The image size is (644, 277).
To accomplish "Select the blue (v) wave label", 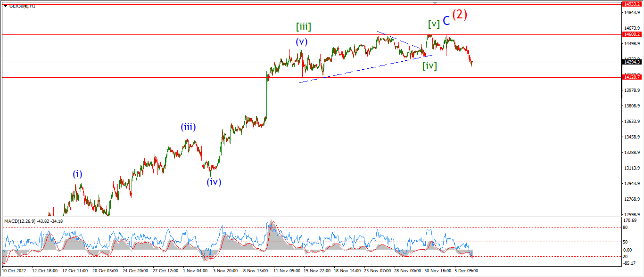I will coord(302,41).
